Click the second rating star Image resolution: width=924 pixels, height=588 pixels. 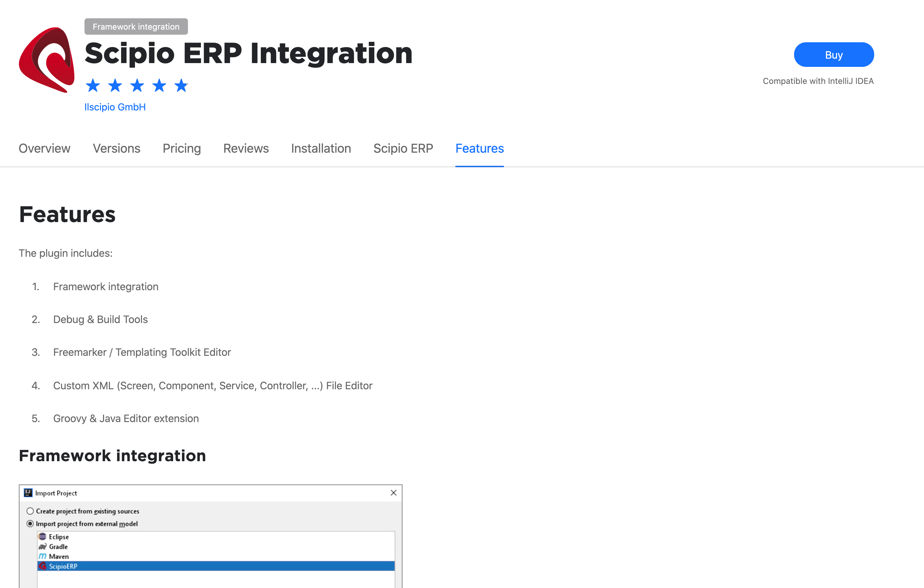[x=115, y=85]
